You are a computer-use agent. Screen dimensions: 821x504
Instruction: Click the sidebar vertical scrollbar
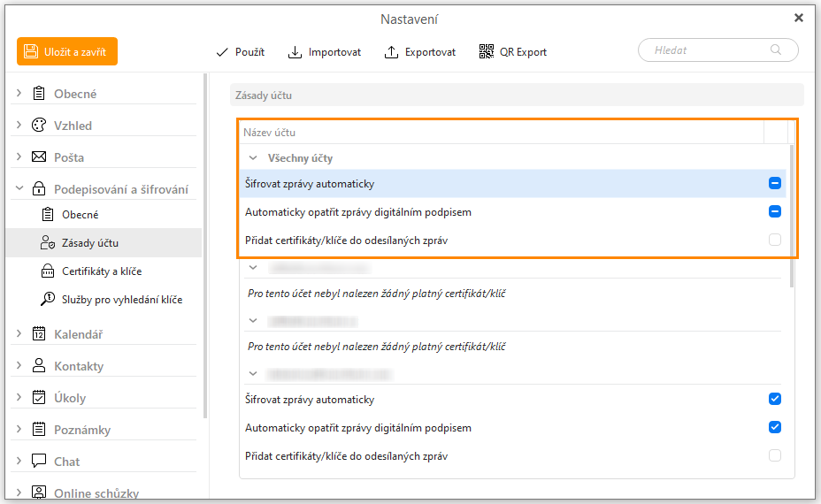205,248
